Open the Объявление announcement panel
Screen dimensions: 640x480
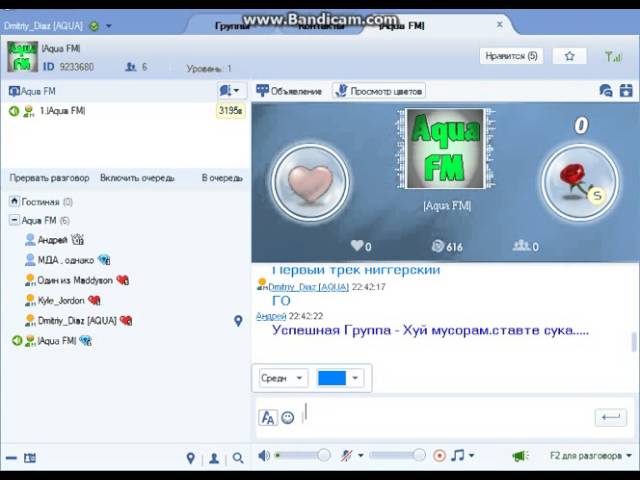click(x=289, y=91)
